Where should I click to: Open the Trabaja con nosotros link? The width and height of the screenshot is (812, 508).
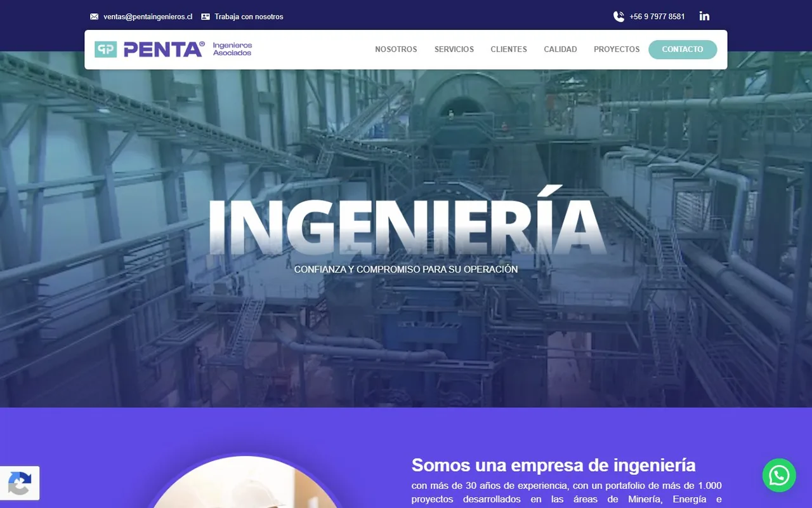click(x=249, y=17)
